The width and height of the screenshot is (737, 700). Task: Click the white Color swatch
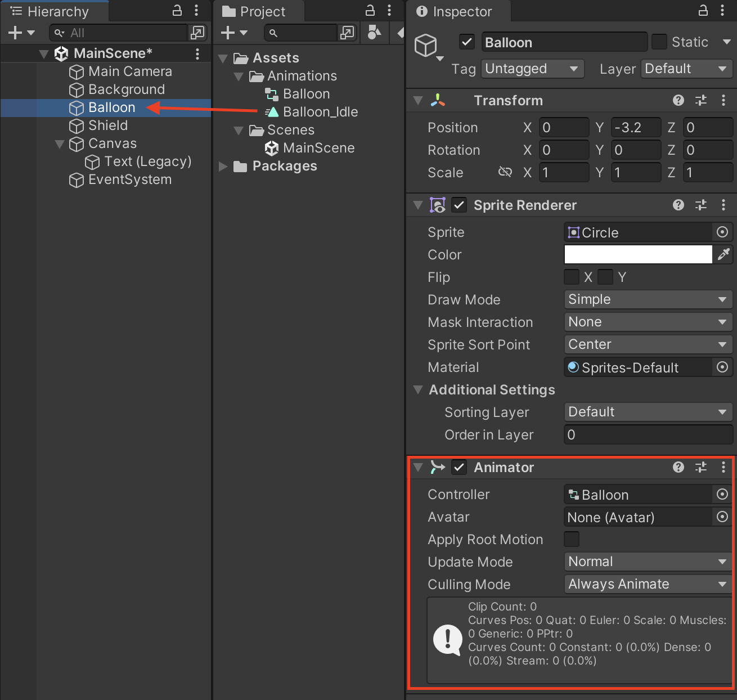[x=638, y=254]
